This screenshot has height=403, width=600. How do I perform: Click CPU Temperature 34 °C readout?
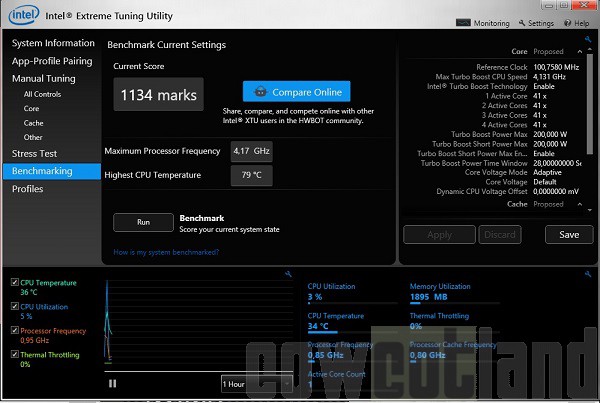[x=318, y=326]
